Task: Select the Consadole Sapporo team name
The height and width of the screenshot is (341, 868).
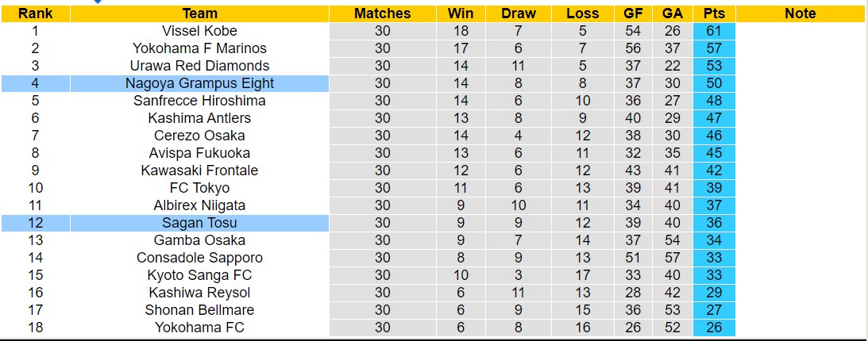Action: (199, 258)
